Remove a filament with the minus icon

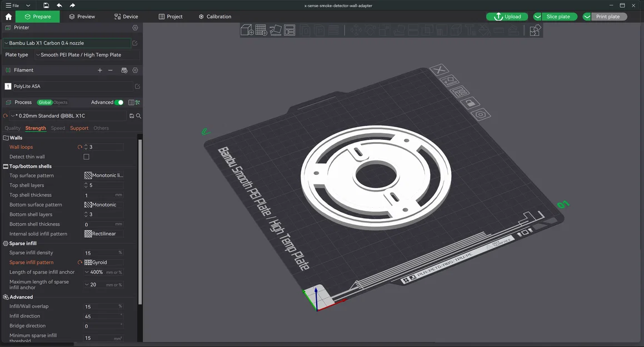click(111, 70)
